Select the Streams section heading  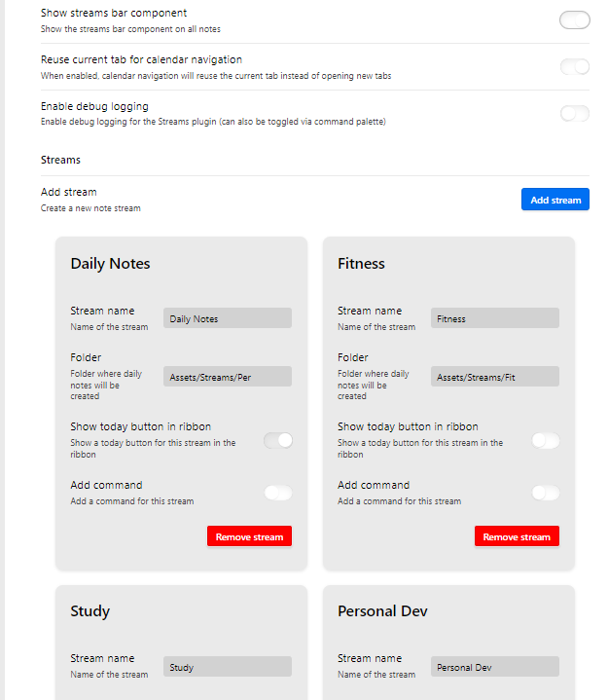[60, 160]
